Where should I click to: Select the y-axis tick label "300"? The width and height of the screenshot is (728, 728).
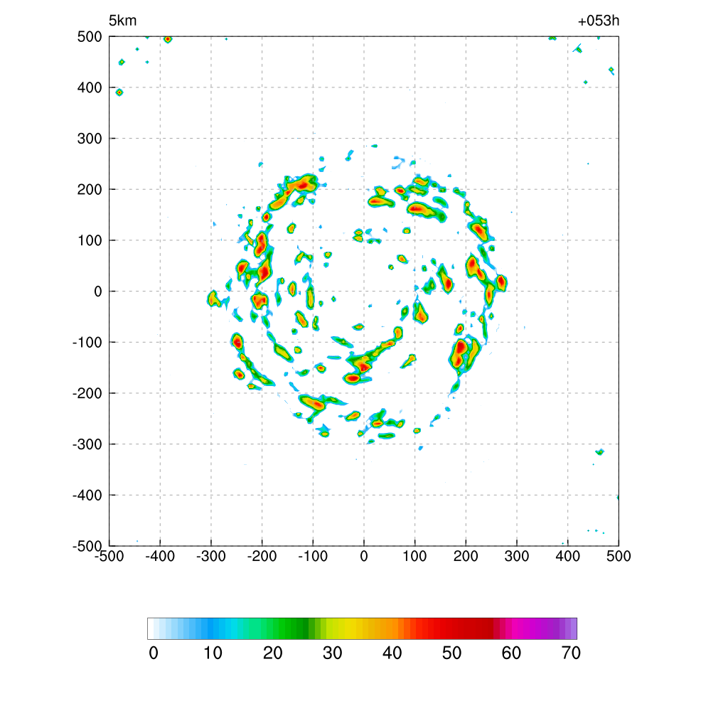click(90, 139)
